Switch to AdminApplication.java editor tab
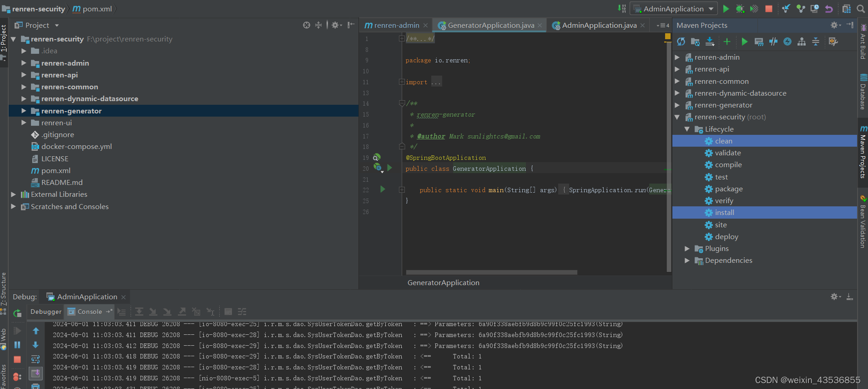 pyautogui.click(x=599, y=26)
